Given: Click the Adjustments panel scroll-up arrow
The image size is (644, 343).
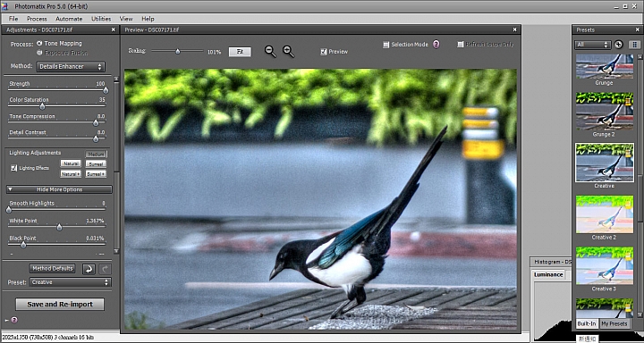Looking at the screenshot, I should [x=116, y=79].
